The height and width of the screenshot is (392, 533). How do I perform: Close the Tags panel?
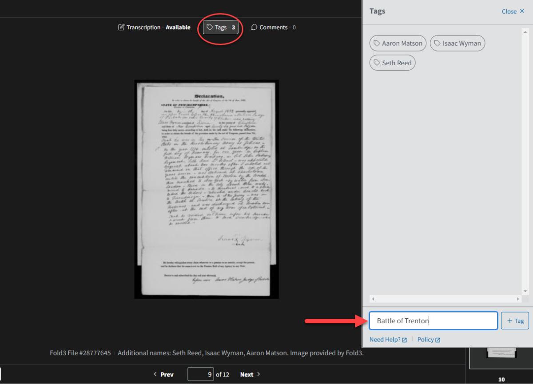point(513,12)
